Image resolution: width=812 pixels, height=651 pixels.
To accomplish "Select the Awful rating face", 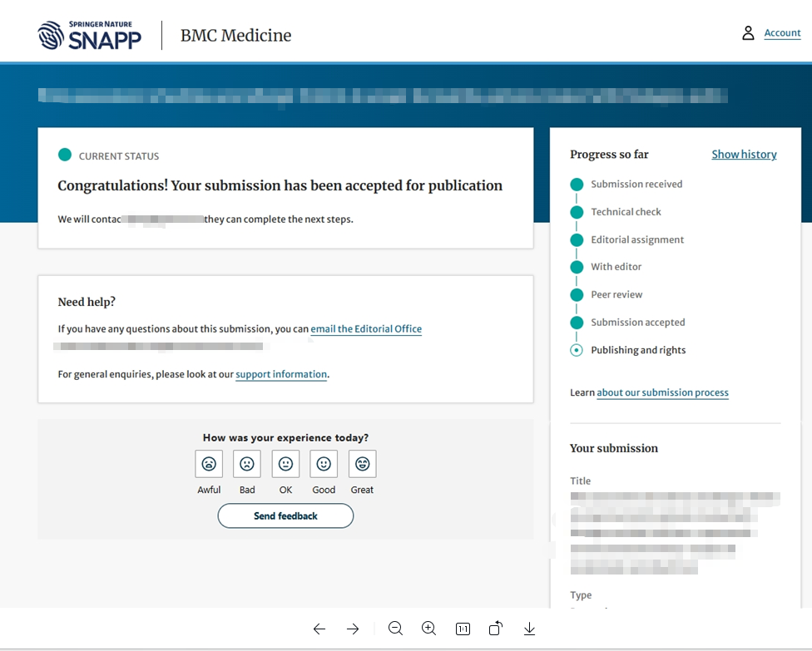I will click(x=209, y=464).
